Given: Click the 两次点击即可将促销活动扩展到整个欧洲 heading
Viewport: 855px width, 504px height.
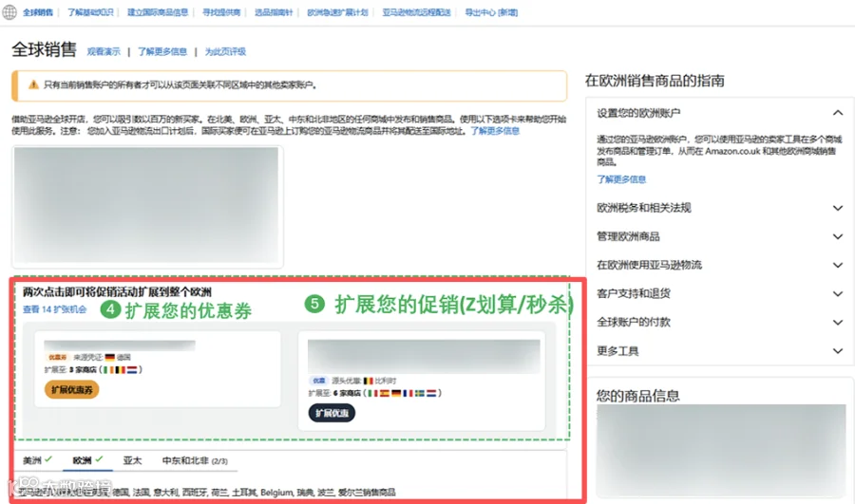Looking at the screenshot, I should coord(117,292).
